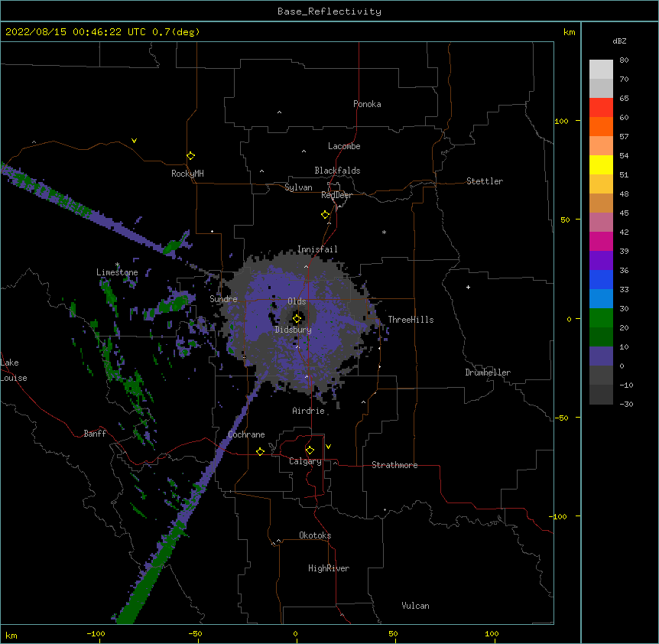
Task: Click the yellow diamond marker below the RedDeer label
Action: [x=325, y=214]
